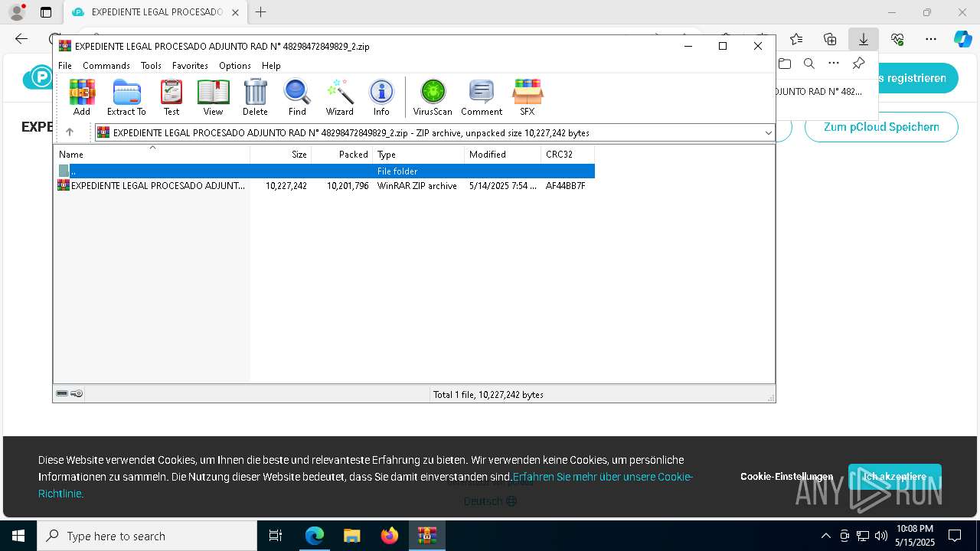Viewport: 980px width, 551px height.
Task: Click the WinRAR title bar icon
Action: pos(65,46)
